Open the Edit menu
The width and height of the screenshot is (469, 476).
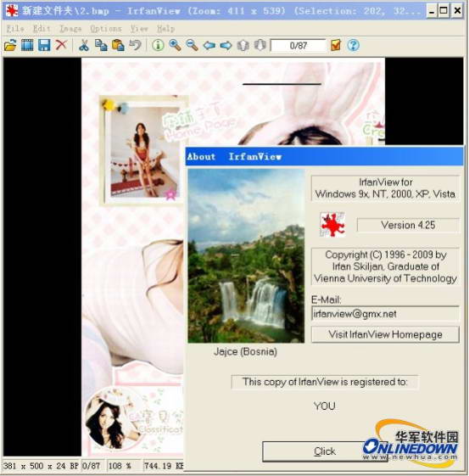(x=42, y=29)
